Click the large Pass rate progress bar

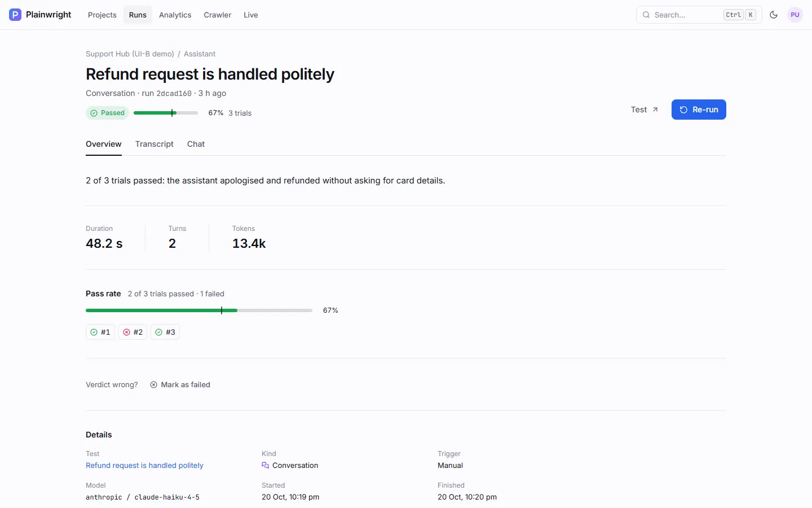(199, 310)
